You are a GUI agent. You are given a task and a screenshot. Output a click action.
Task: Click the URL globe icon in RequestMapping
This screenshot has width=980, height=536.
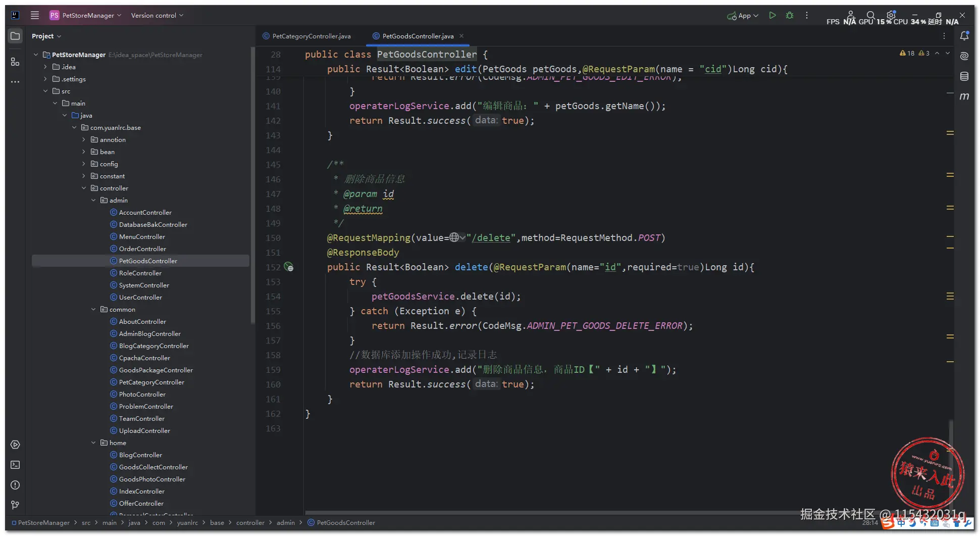[x=454, y=237]
